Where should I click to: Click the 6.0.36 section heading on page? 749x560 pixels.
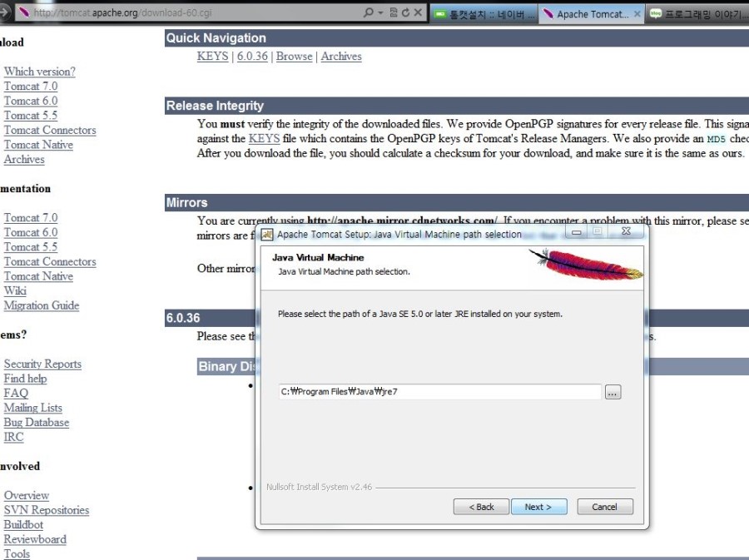pyautogui.click(x=183, y=318)
